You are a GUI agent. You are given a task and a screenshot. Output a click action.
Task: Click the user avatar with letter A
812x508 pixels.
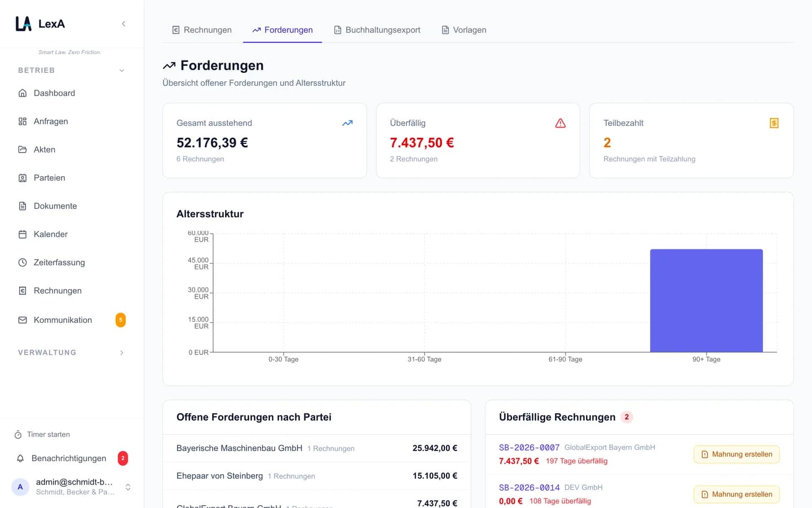[x=20, y=487]
